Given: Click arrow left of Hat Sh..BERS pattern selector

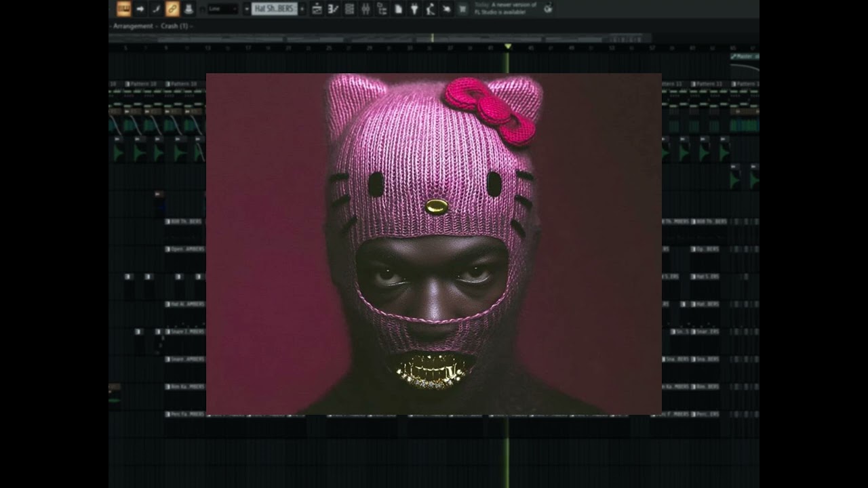Looking at the screenshot, I should point(247,9).
